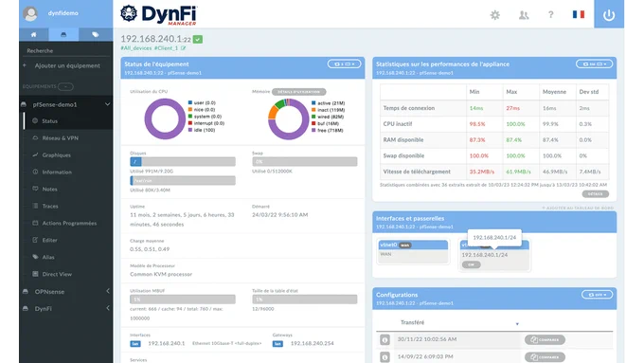Open Notes menu item
This screenshot has width=644, height=363.
(x=49, y=190)
